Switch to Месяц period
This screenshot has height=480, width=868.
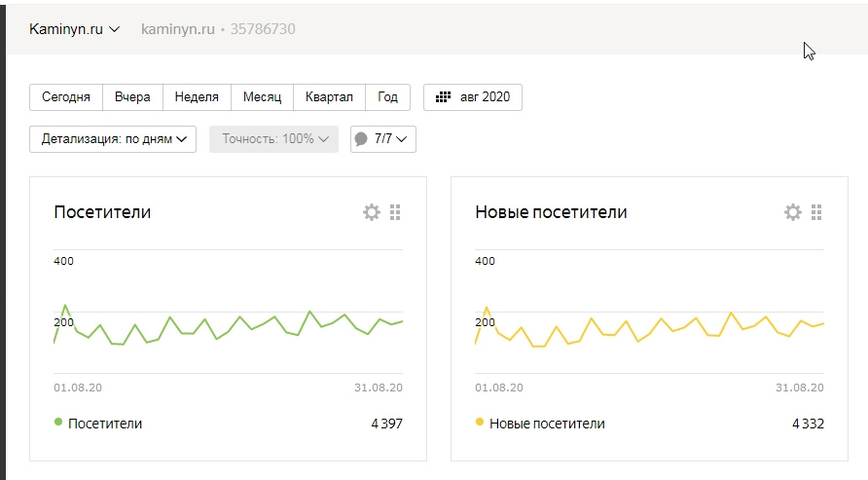pos(262,97)
